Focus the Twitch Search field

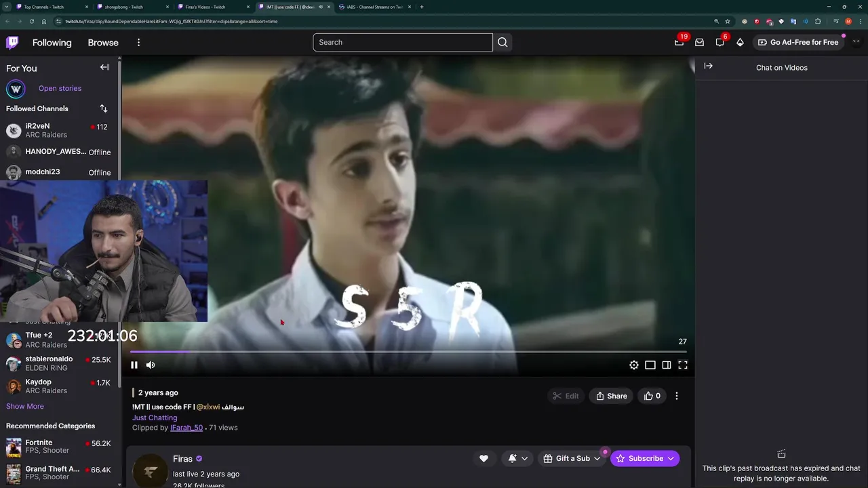403,42
